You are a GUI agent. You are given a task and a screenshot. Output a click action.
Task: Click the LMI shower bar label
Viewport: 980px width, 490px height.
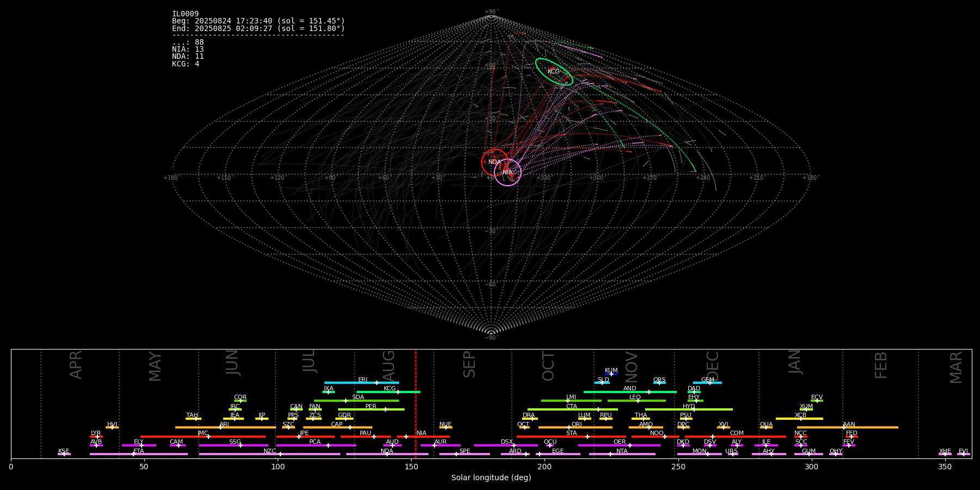pyautogui.click(x=571, y=397)
